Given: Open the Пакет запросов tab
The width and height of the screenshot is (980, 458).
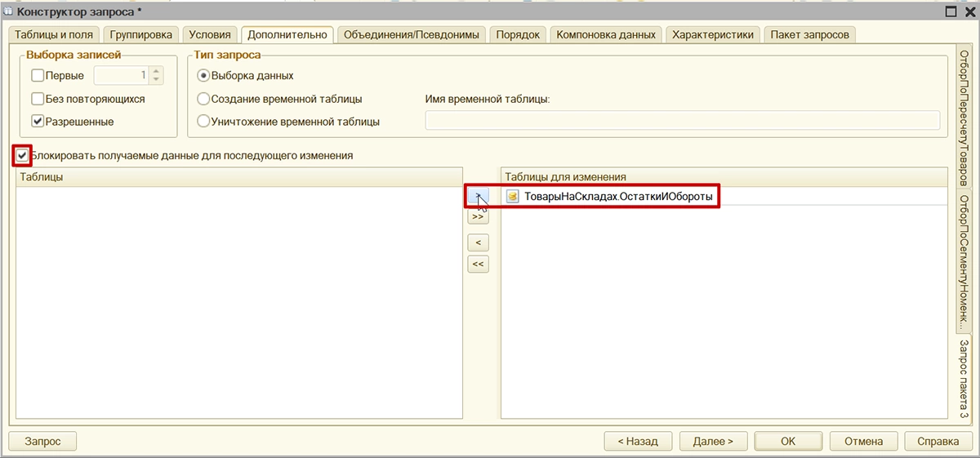Looking at the screenshot, I should coord(810,34).
